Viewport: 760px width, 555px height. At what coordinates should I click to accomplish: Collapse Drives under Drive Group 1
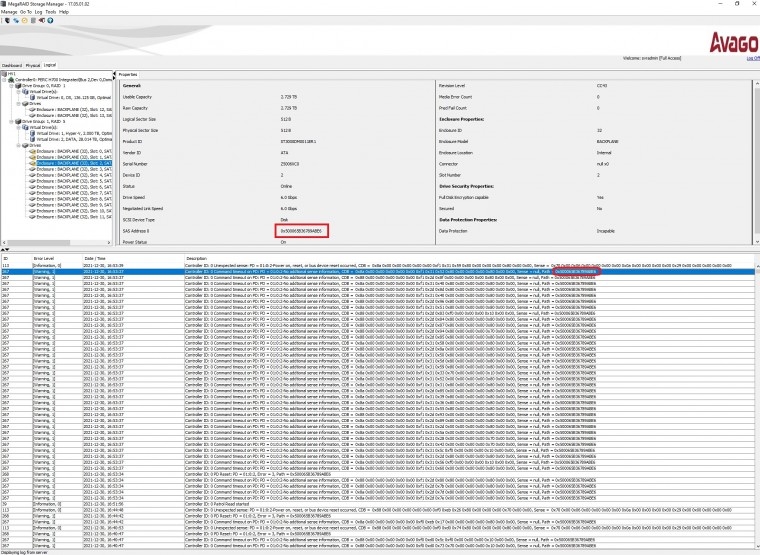tap(19, 145)
